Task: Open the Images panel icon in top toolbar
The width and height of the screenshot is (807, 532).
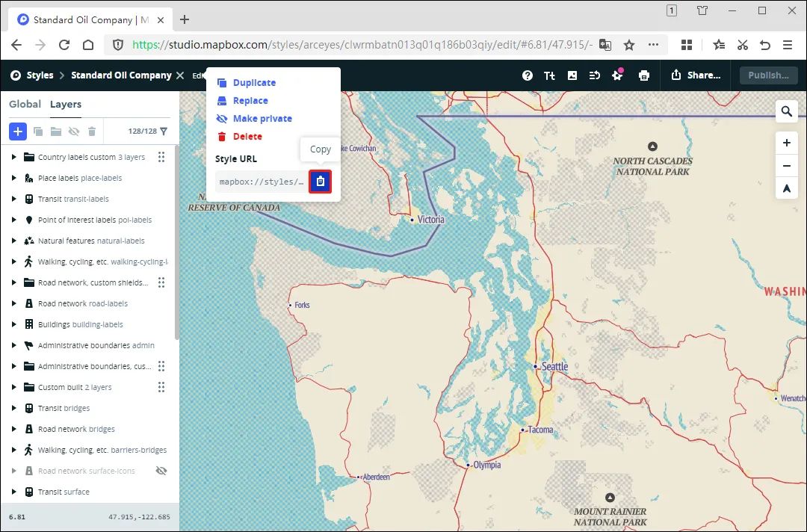Action: pos(572,75)
